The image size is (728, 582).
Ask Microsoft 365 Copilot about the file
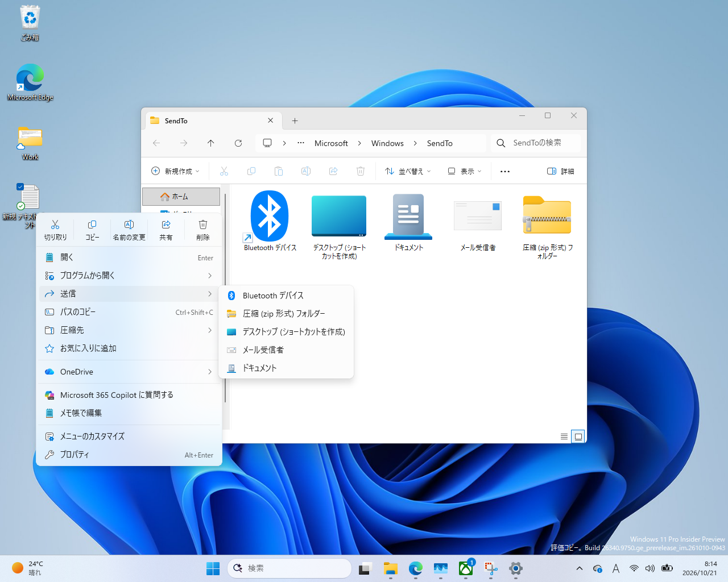coord(129,395)
